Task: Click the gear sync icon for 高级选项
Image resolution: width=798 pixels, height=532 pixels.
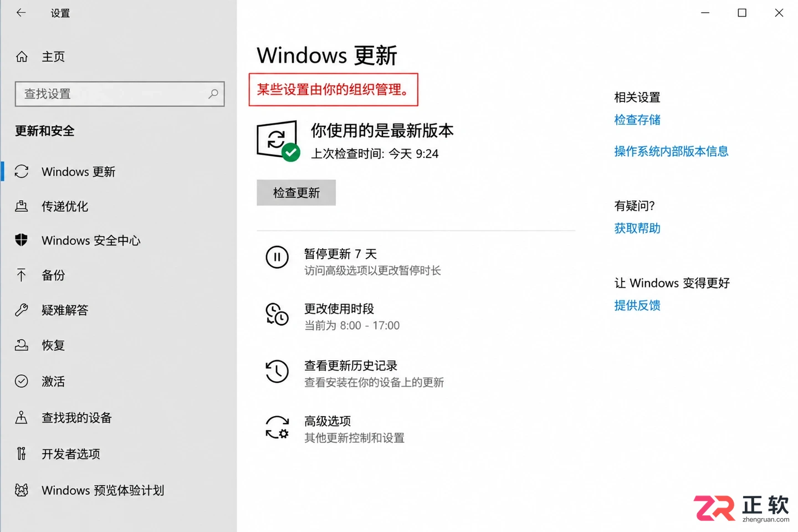Action: click(277, 427)
